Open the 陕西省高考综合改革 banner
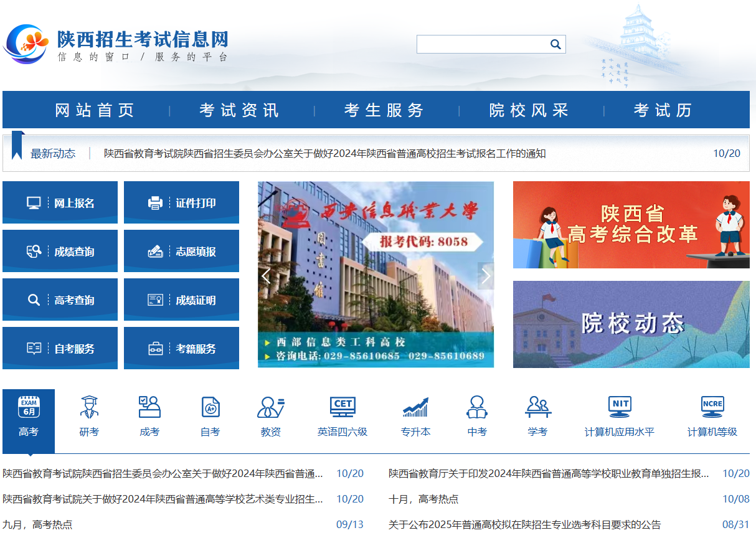756x543 pixels. [631, 225]
